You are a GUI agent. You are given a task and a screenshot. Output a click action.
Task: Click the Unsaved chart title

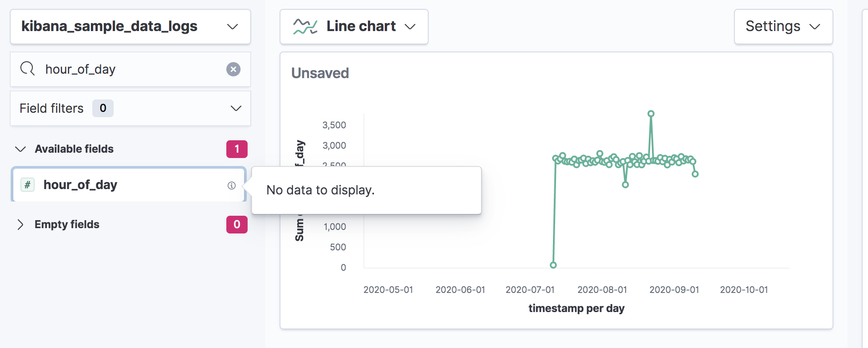point(320,73)
